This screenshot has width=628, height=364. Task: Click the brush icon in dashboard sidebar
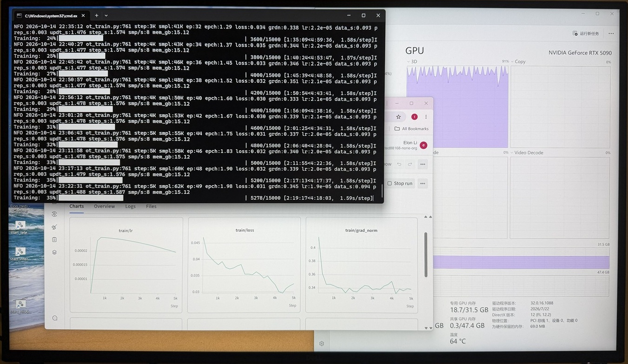pyautogui.click(x=54, y=227)
